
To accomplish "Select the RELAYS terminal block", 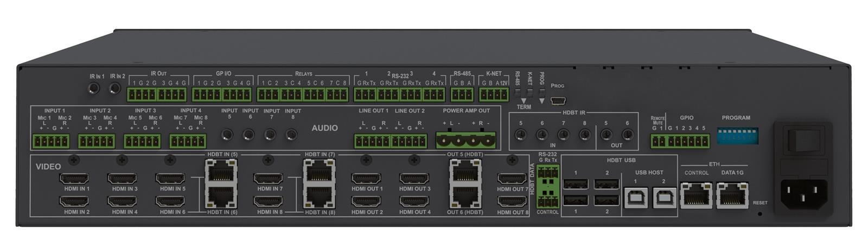I will pos(303,94).
